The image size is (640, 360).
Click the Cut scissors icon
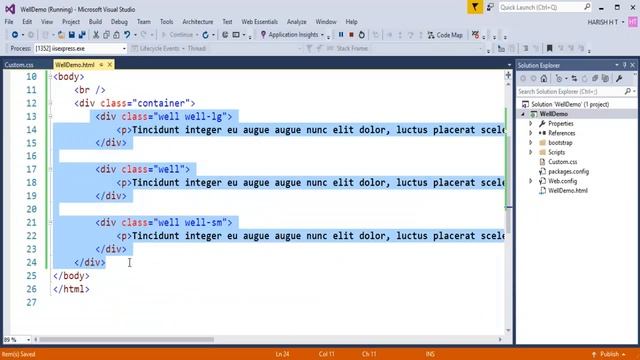click(x=96, y=35)
